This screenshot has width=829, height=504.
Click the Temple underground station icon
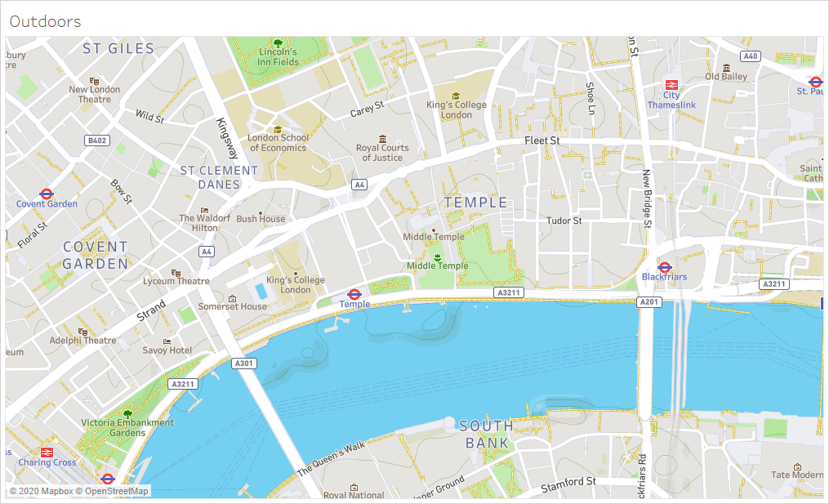354,293
